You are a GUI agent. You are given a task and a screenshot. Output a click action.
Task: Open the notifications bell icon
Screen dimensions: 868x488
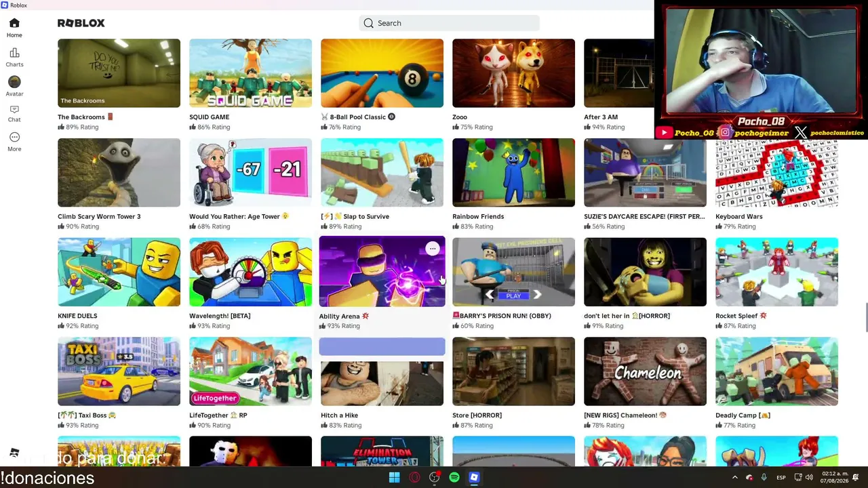(x=856, y=478)
